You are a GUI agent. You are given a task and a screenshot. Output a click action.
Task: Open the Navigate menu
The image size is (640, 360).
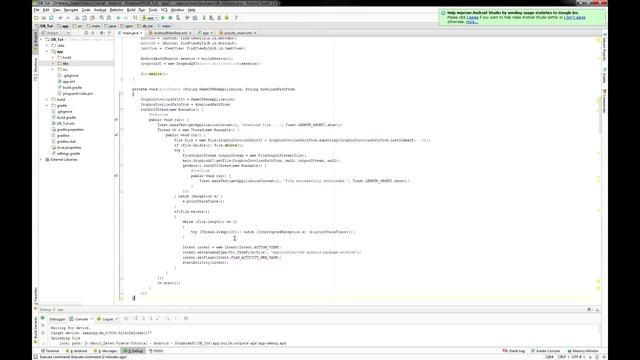pyautogui.click(x=71, y=10)
